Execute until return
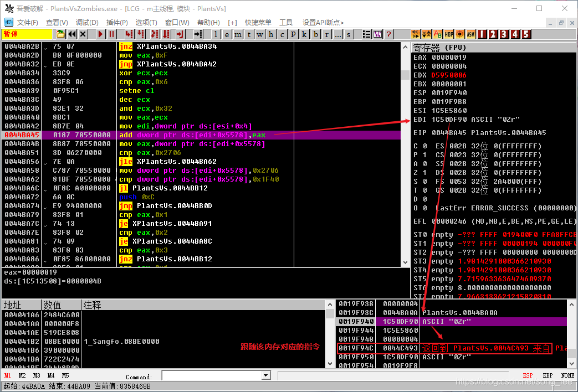This screenshot has height=392, width=578. [180, 34]
